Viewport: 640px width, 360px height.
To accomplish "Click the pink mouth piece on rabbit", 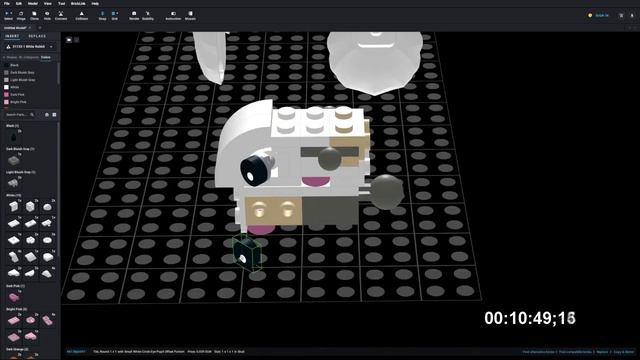I will point(316,182).
